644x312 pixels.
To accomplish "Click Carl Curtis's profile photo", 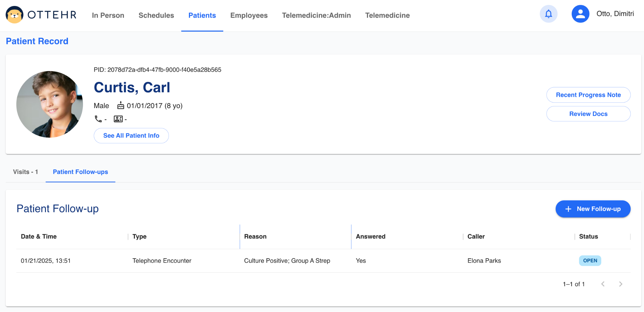I will pyautogui.click(x=50, y=104).
